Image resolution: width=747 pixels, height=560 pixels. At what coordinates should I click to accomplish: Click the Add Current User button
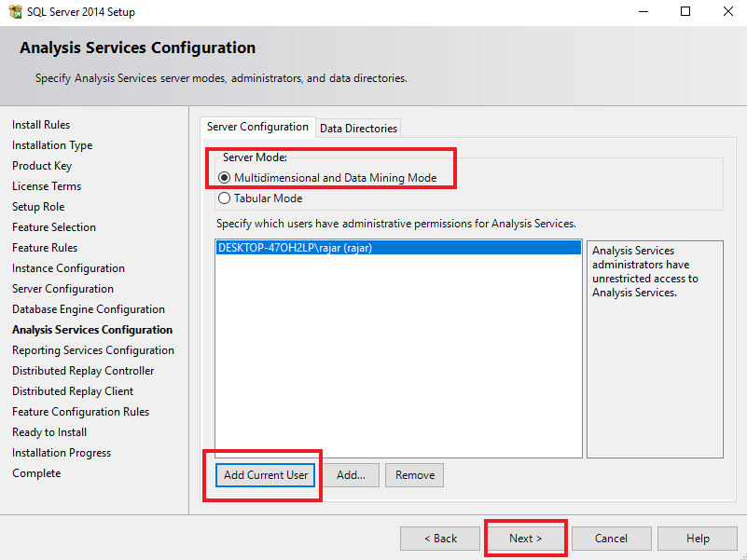(266, 475)
